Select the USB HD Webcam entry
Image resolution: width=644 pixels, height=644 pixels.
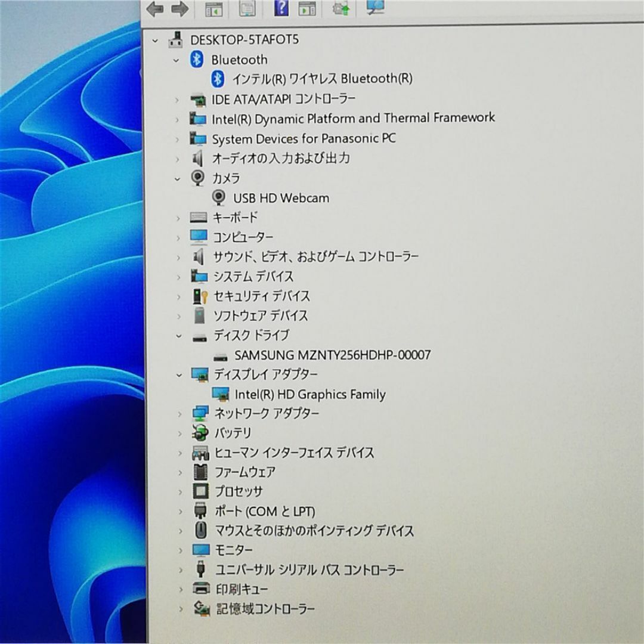(281, 199)
